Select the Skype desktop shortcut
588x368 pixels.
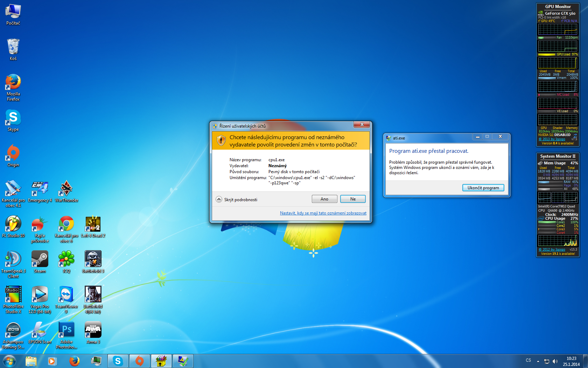(x=13, y=121)
